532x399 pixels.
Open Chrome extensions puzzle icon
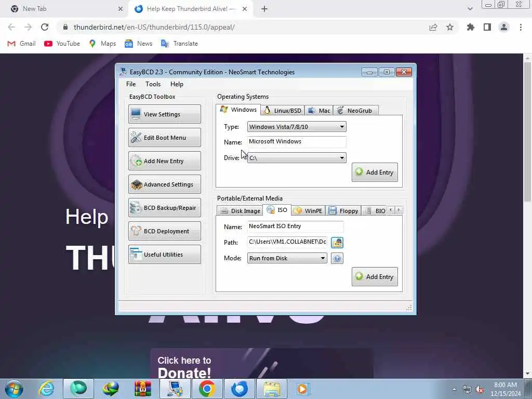tap(470, 27)
